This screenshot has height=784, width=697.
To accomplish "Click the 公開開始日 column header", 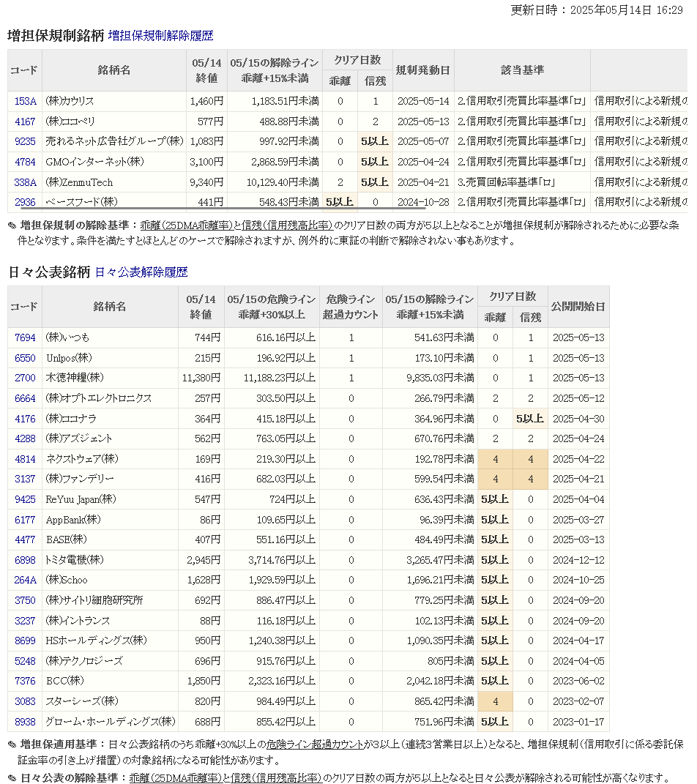I will (578, 307).
